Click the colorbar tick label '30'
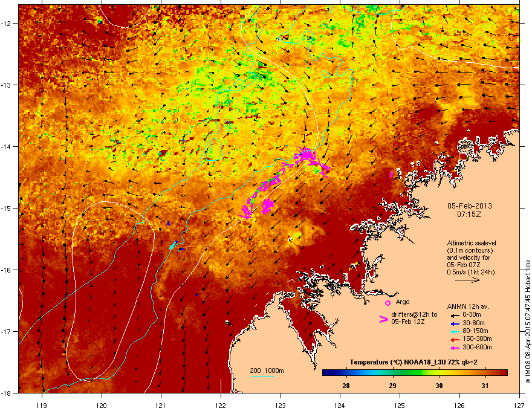The height and width of the screenshot is (411, 532). coord(439,386)
